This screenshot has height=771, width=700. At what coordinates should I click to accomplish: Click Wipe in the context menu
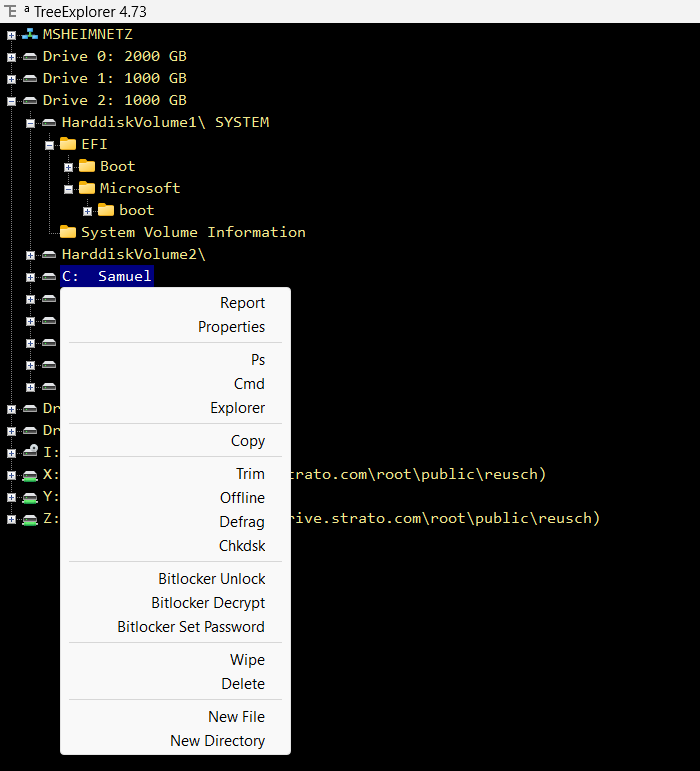point(247,660)
